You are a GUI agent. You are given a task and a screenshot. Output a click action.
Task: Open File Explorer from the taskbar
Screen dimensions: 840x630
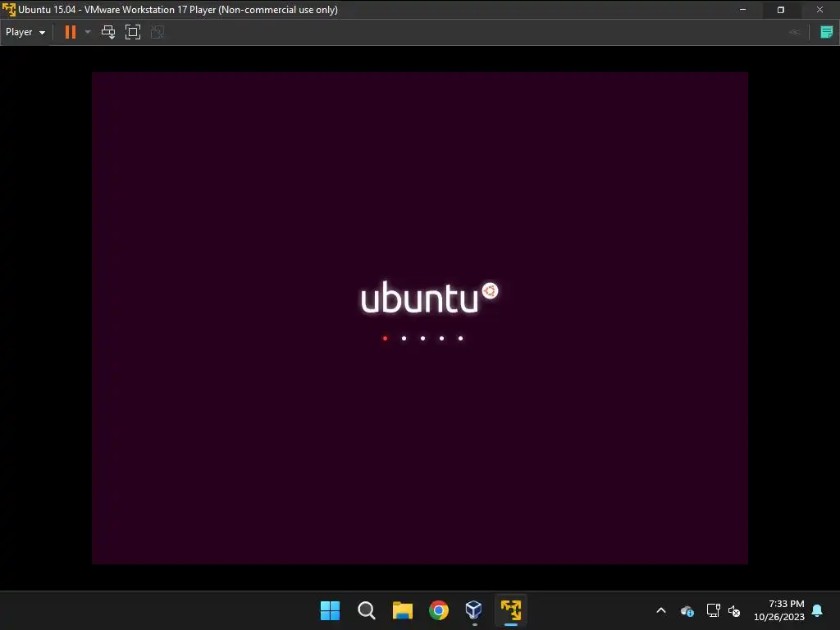402,610
